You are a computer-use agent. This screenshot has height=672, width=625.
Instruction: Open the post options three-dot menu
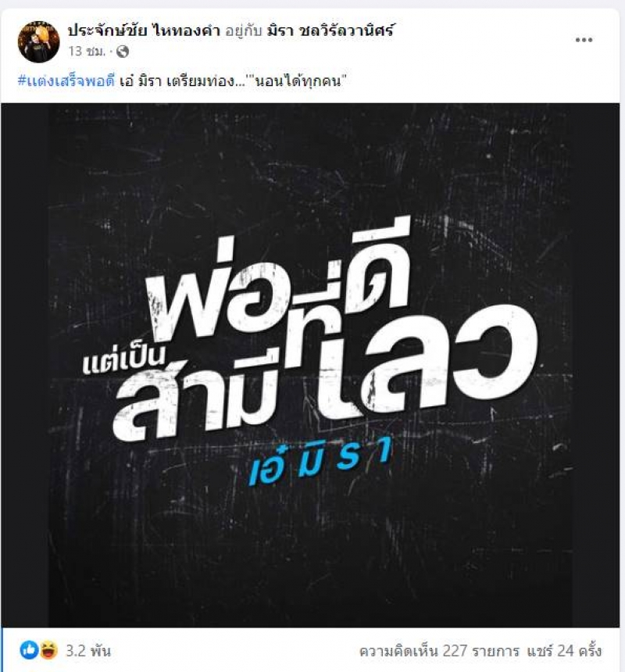(x=584, y=40)
